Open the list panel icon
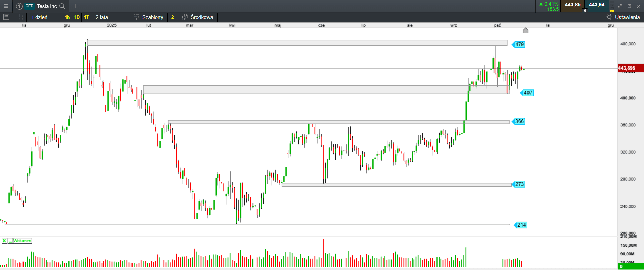644x270 pixels. pos(6,17)
